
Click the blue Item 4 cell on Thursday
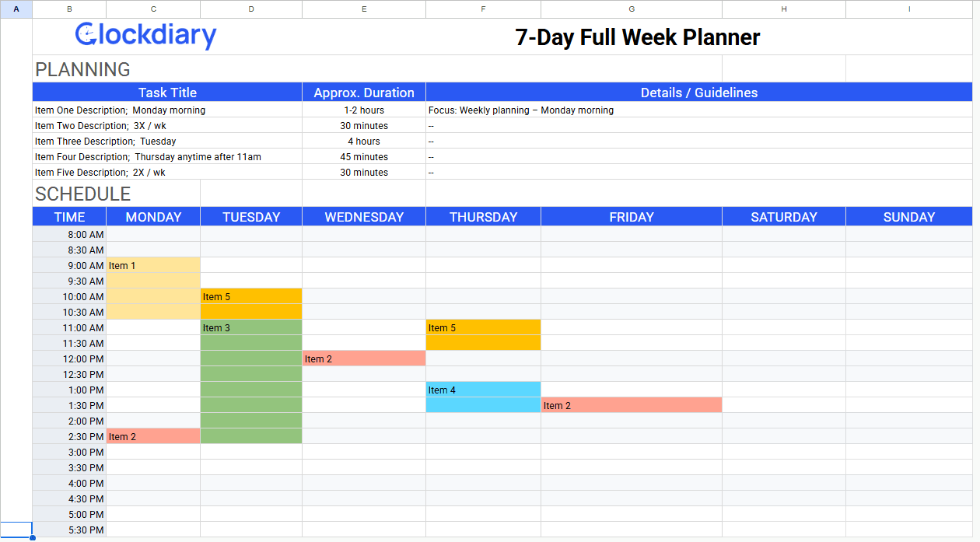point(483,390)
